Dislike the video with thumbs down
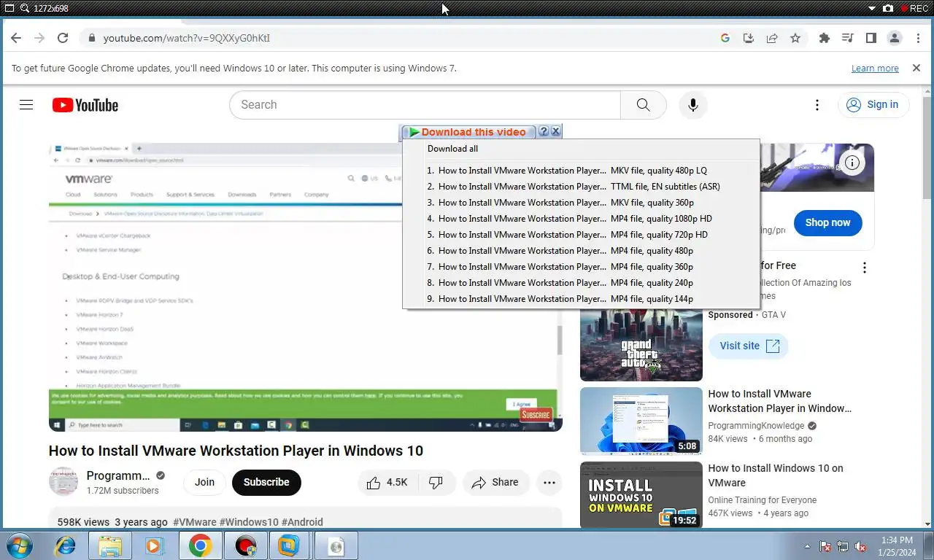934x560 pixels. [436, 482]
